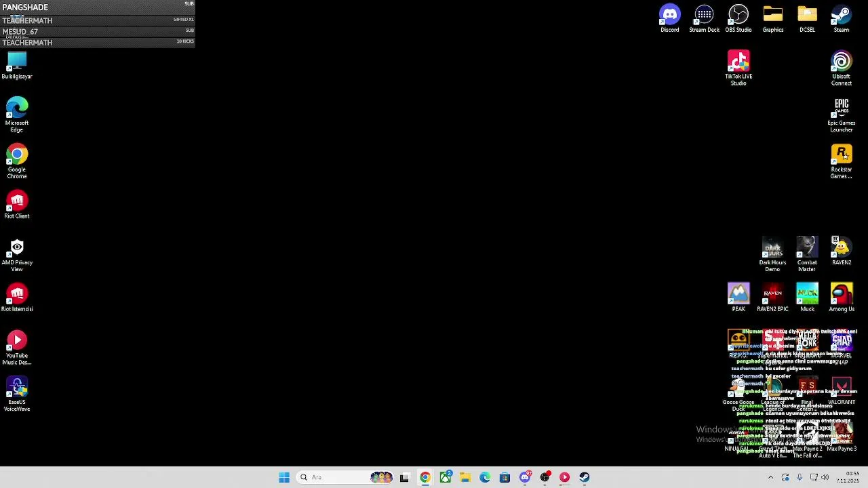
Task: Open YouTube Music from the taskbar
Action: tap(564, 477)
